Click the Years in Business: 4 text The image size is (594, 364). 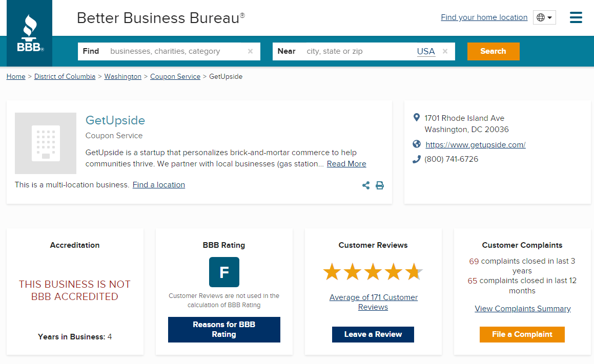[x=75, y=337]
